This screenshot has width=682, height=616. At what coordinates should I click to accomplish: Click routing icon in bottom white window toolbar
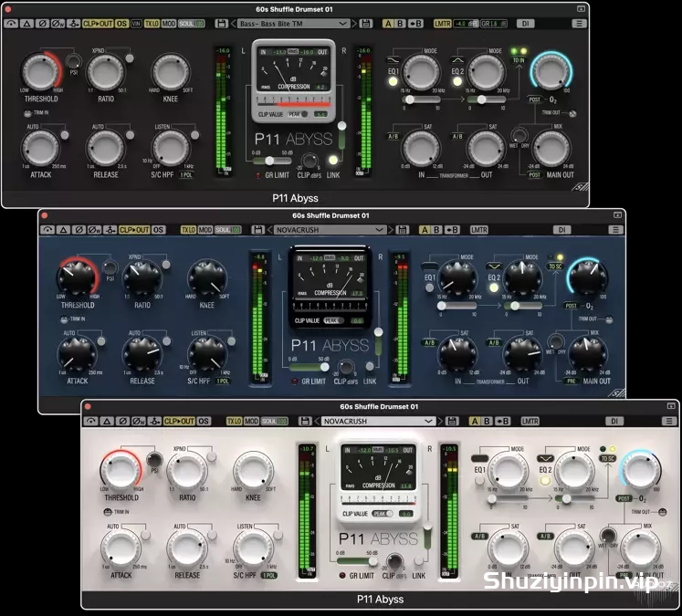click(x=154, y=421)
